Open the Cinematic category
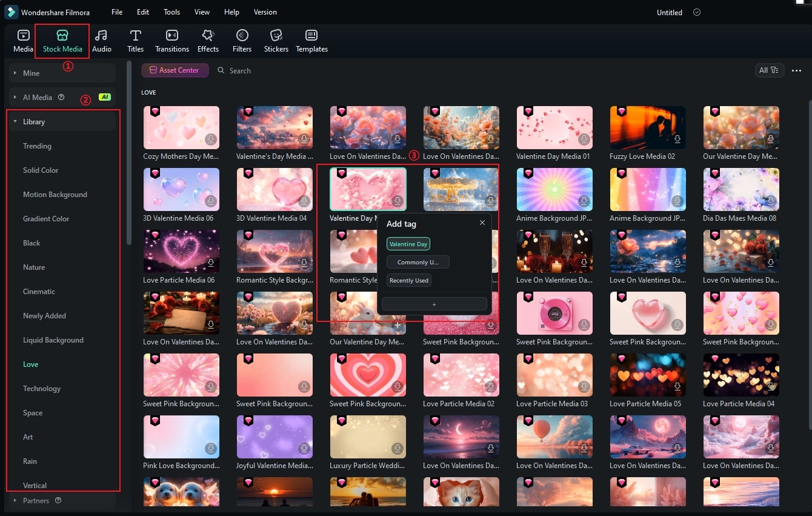The image size is (812, 516). click(x=39, y=292)
